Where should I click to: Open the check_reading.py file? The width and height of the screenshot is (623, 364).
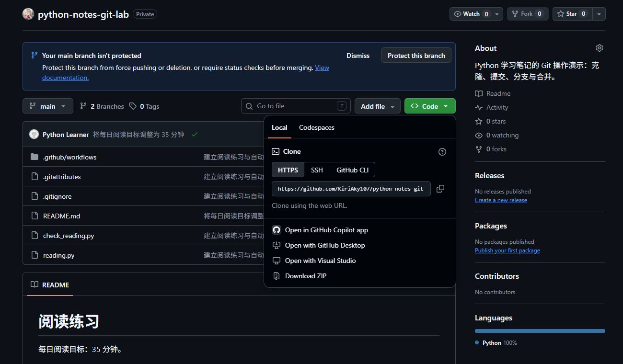click(69, 236)
